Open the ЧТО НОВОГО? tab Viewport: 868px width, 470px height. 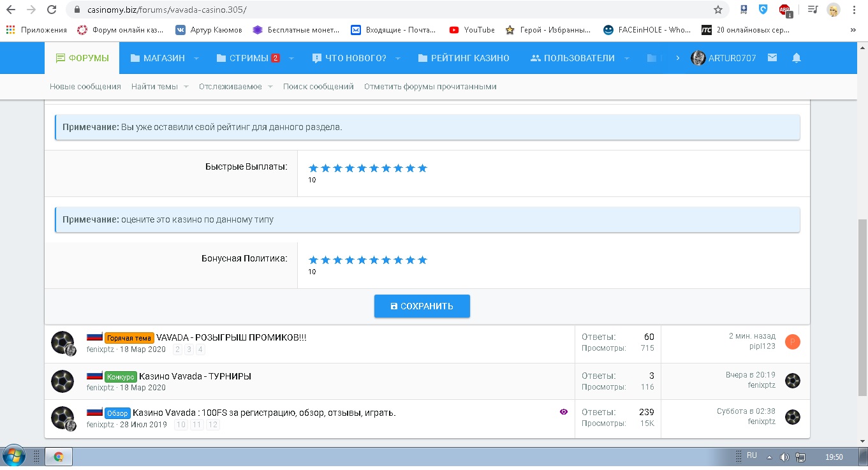point(349,58)
